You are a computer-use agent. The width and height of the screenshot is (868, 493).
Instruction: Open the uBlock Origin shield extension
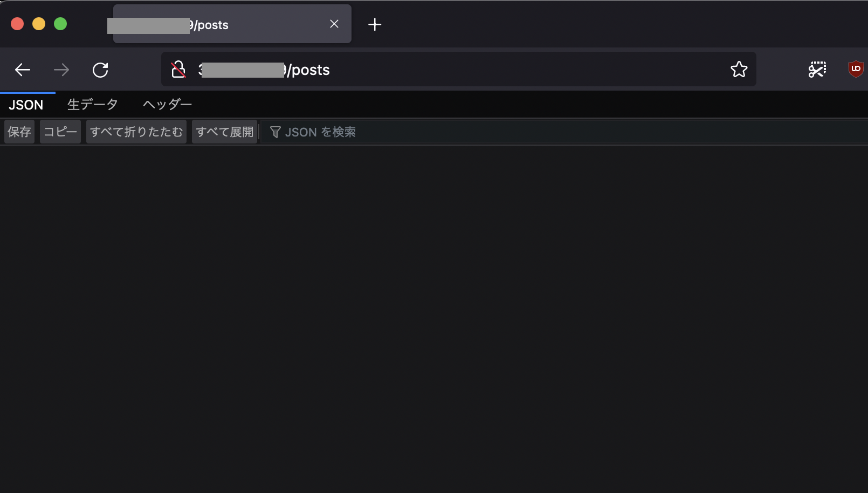coord(856,69)
